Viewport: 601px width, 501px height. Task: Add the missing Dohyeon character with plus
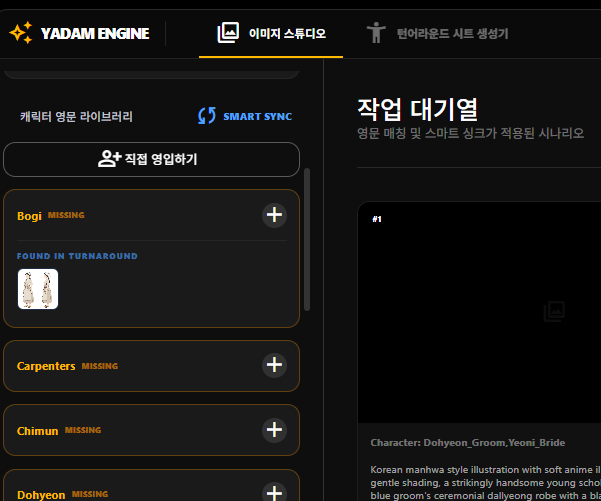click(x=274, y=491)
